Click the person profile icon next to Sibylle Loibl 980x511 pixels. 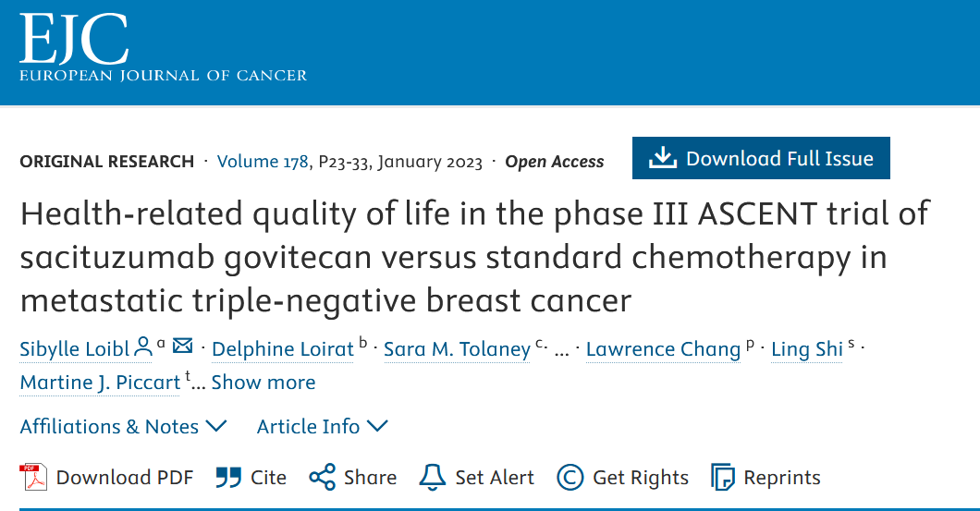click(x=143, y=348)
